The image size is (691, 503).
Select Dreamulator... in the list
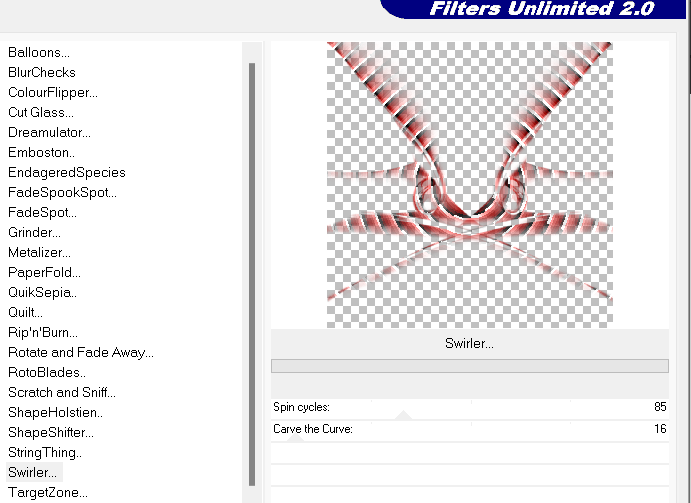click(49, 132)
